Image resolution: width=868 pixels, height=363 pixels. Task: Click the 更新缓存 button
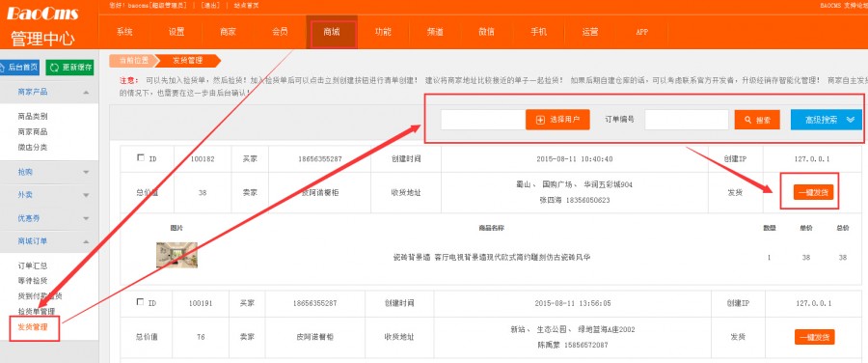69,68
